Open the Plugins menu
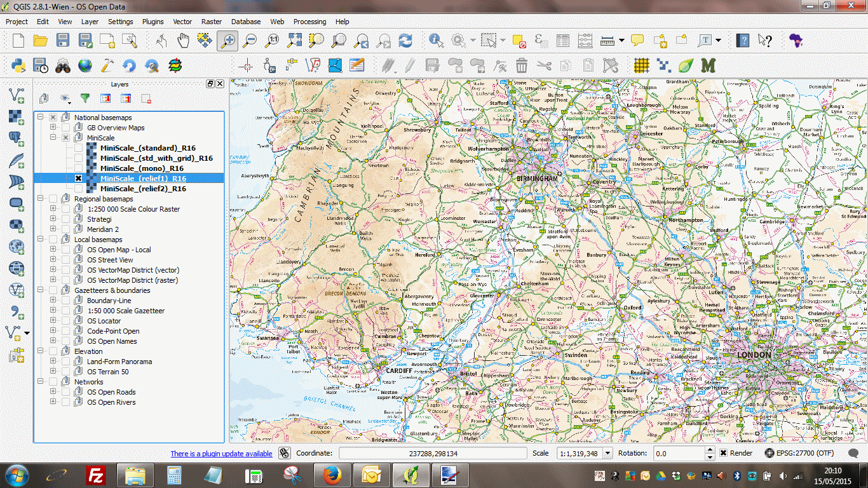868x488 pixels. coord(153,22)
